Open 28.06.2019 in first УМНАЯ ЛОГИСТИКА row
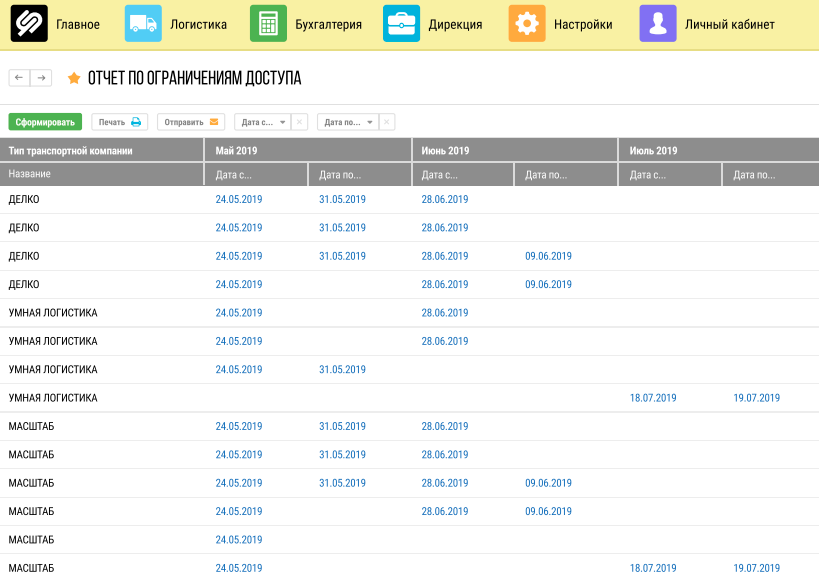The width and height of the screenshot is (819, 585). click(445, 313)
